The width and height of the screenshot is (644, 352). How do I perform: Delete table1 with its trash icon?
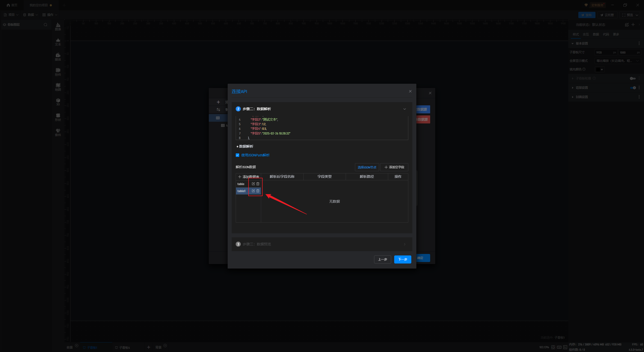point(258,191)
